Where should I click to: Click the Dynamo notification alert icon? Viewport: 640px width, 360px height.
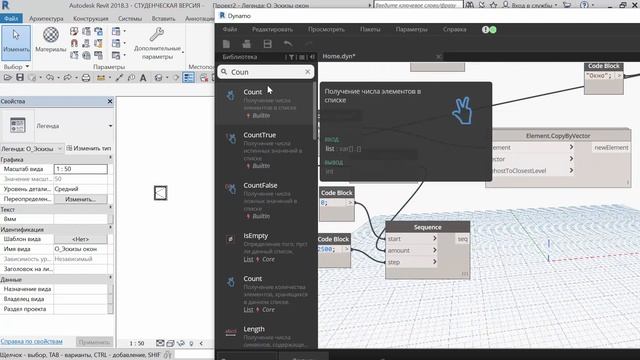tap(486, 29)
